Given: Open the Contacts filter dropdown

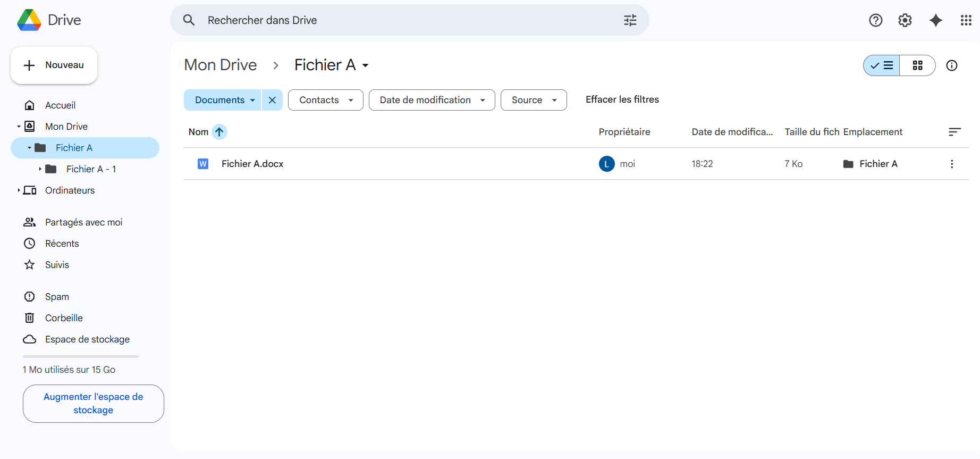Looking at the screenshot, I should click(325, 100).
